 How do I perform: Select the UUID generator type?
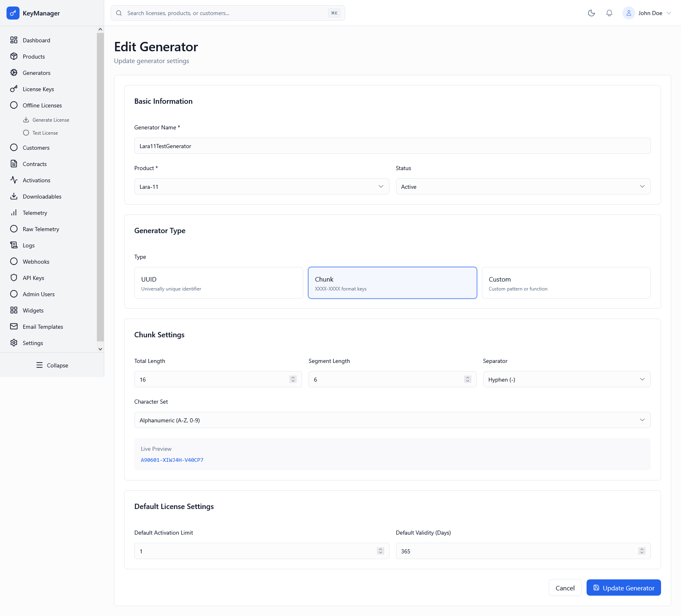click(219, 283)
